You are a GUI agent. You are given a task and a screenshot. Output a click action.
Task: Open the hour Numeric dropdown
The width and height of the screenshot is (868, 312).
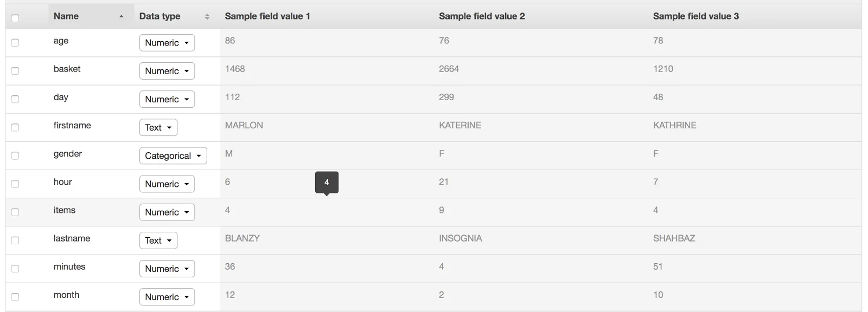pos(167,184)
